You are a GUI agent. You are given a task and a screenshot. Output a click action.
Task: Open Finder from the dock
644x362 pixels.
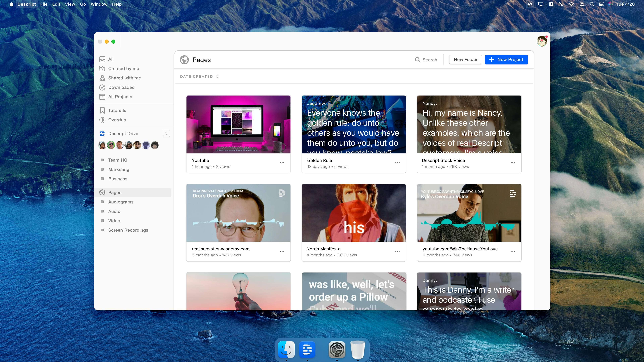coord(286,349)
